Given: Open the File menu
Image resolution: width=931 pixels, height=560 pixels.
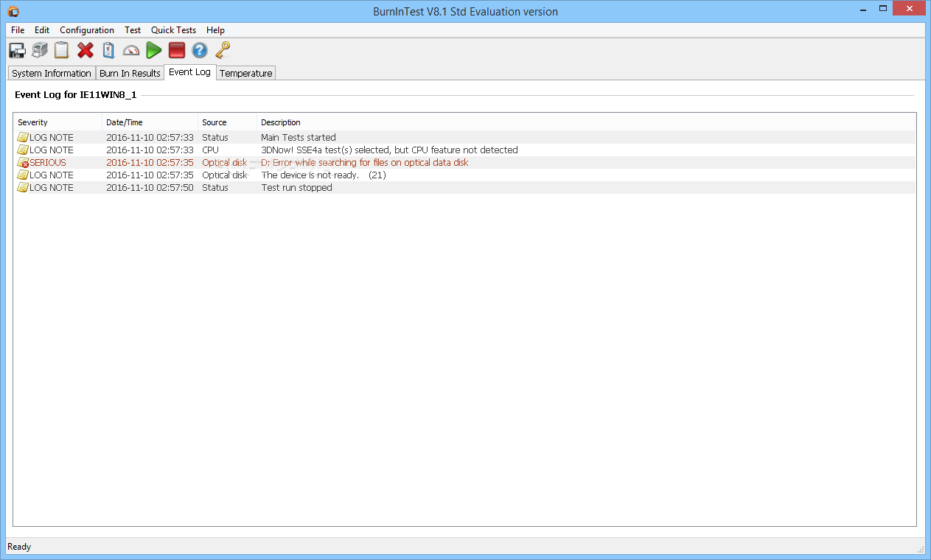Looking at the screenshot, I should (x=18, y=30).
